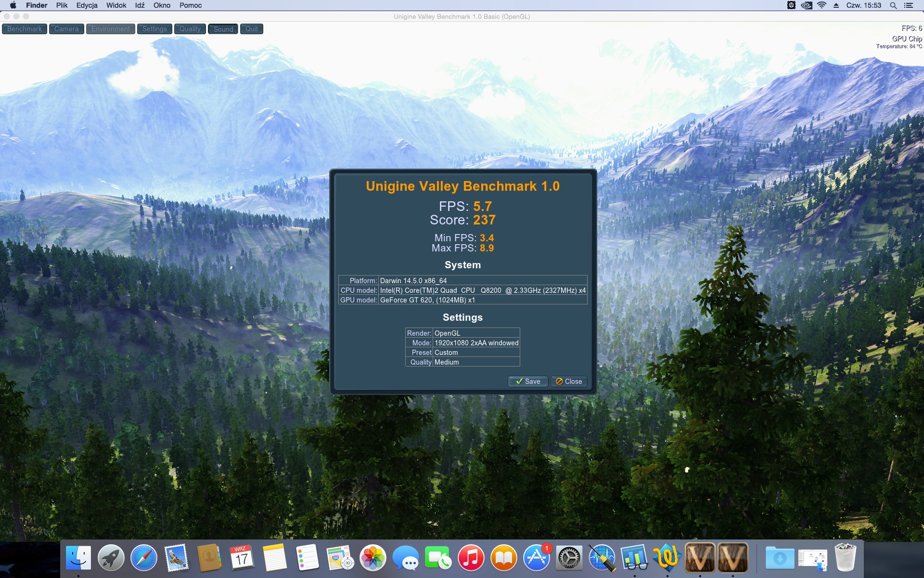Image resolution: width=924 pixels, height=578 pixels.
Task: Open the Photos app in dock
Action: [x=373, y=558]
